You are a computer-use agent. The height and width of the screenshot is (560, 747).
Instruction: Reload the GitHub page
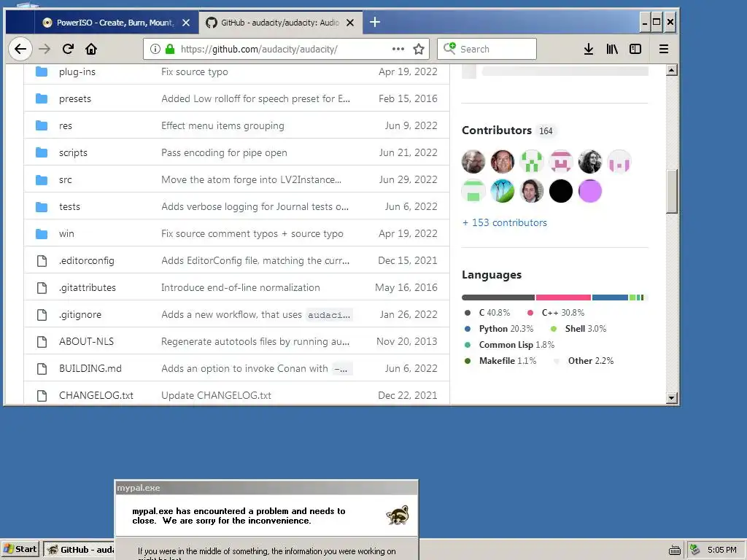(x=68, y=49)
